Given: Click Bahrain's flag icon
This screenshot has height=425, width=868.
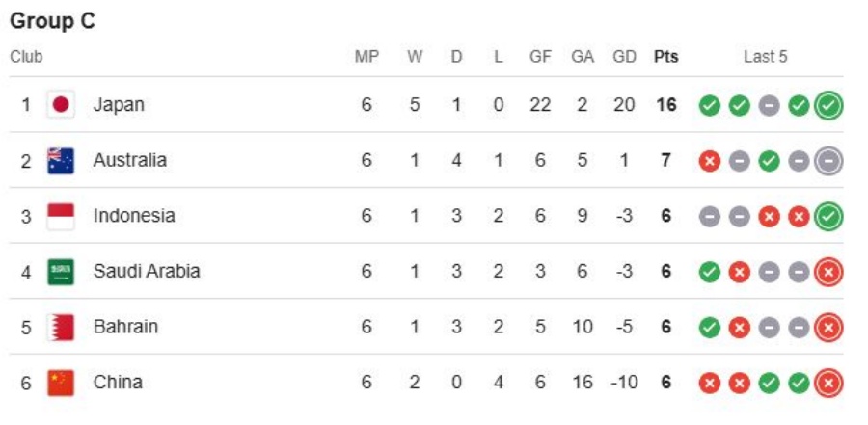Looking at the screenshot, I should click(x=61, y=327).
